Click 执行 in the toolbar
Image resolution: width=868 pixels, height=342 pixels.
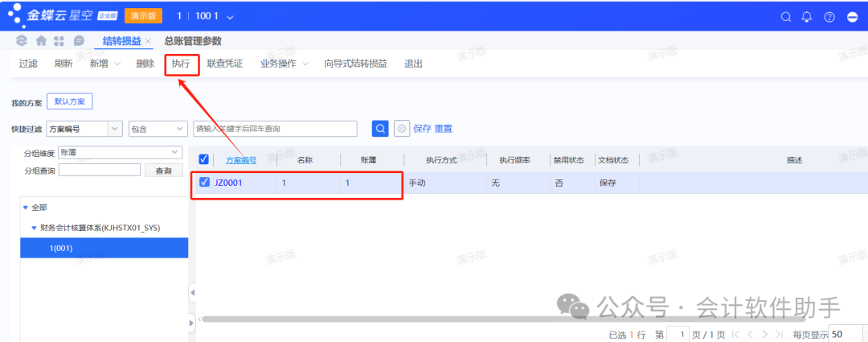pos(181,64)
